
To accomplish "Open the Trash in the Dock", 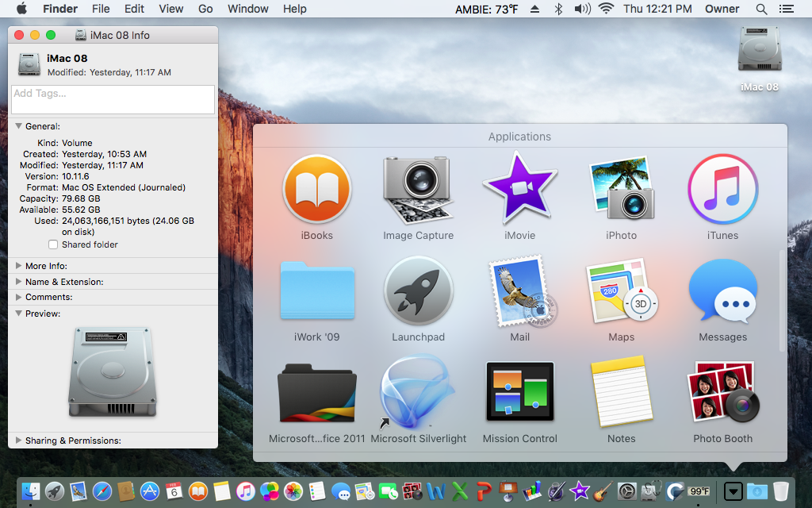I will tap(780, 491).
